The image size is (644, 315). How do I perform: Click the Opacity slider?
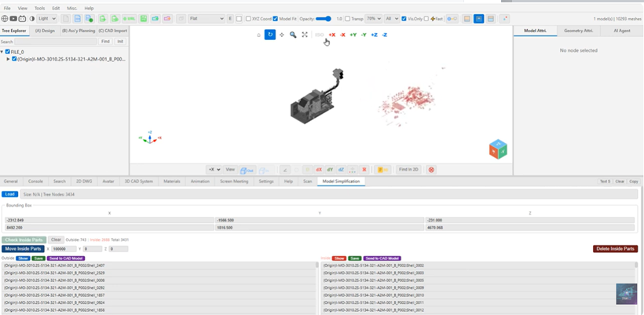tap(324, 19)
